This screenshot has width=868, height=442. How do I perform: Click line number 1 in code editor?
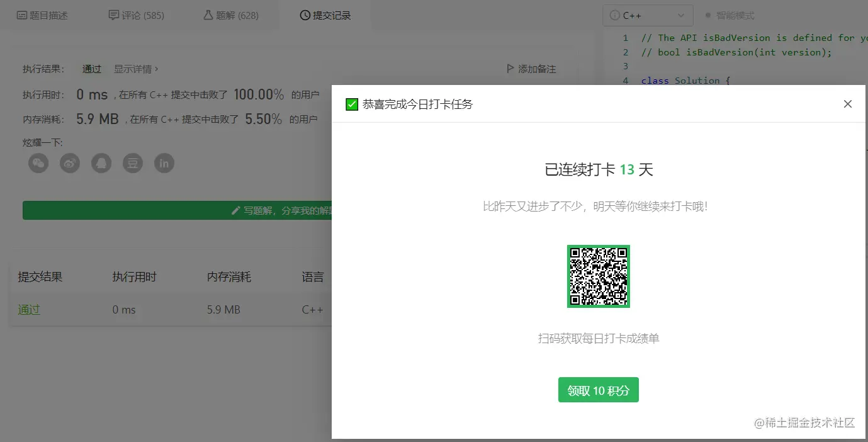coord(625,38)
